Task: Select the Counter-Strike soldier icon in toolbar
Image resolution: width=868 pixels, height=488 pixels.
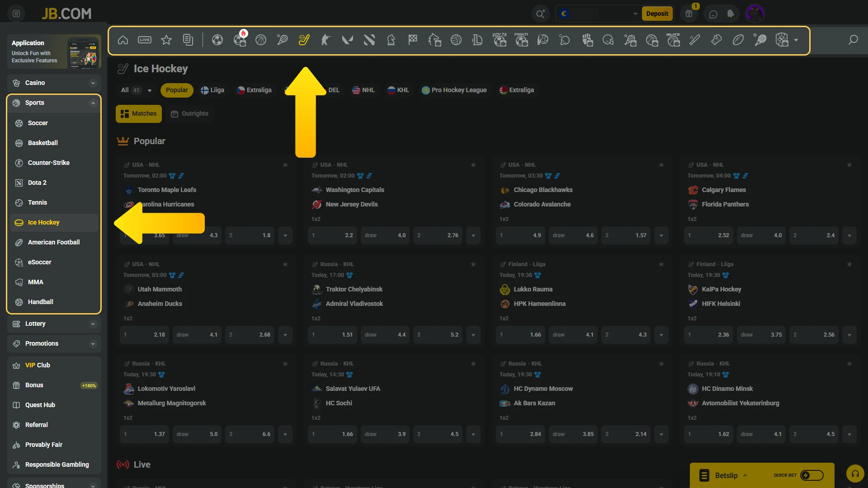Action: point(325,40)
